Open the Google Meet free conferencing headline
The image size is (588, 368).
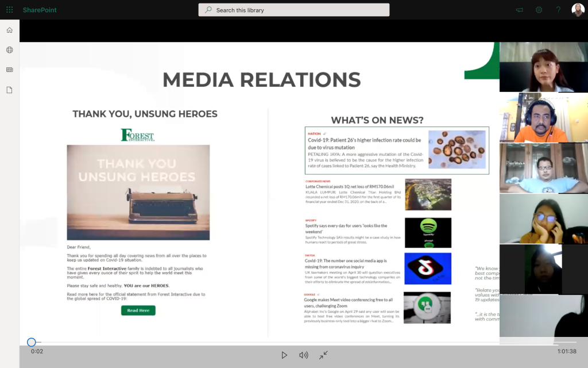click(x=349, y=302)
